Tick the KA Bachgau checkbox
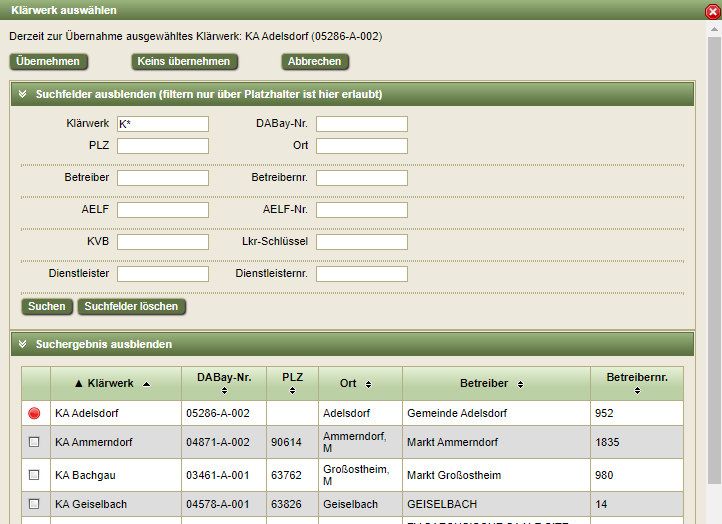Viewport: 722px width, 524px height. (x=34, y=475)
